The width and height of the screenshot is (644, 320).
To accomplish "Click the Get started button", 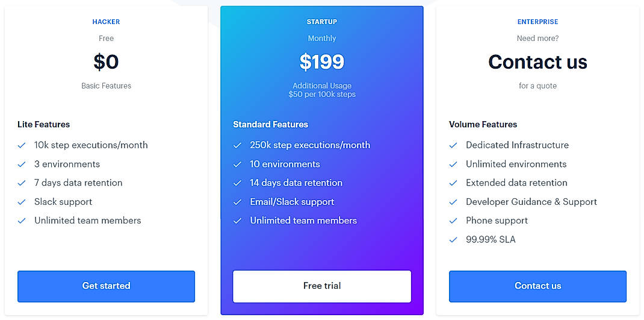I will (106, 286).
